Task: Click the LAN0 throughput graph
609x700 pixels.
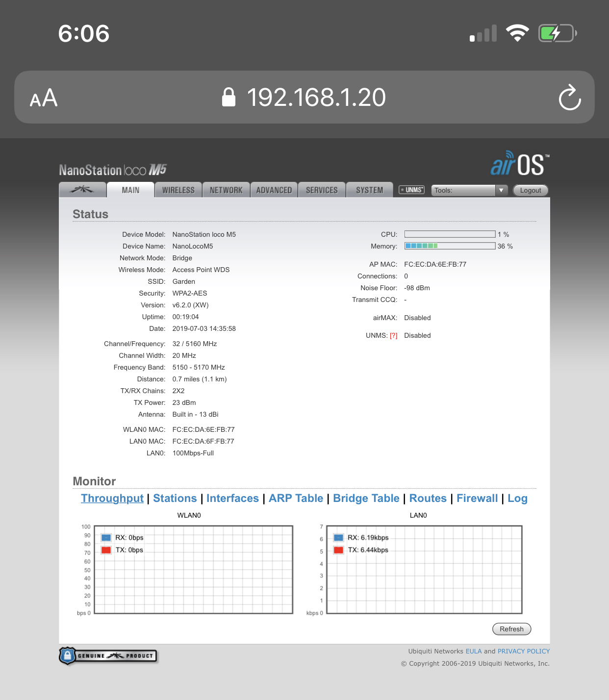Action: (424, 570)
